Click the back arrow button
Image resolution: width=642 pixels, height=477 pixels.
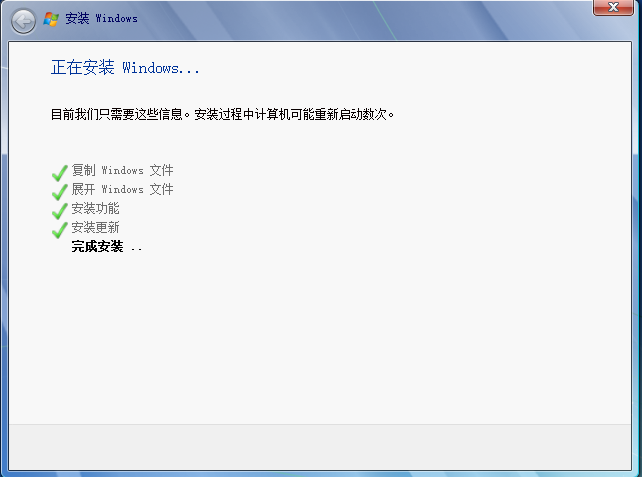click(x=23, y=21)
